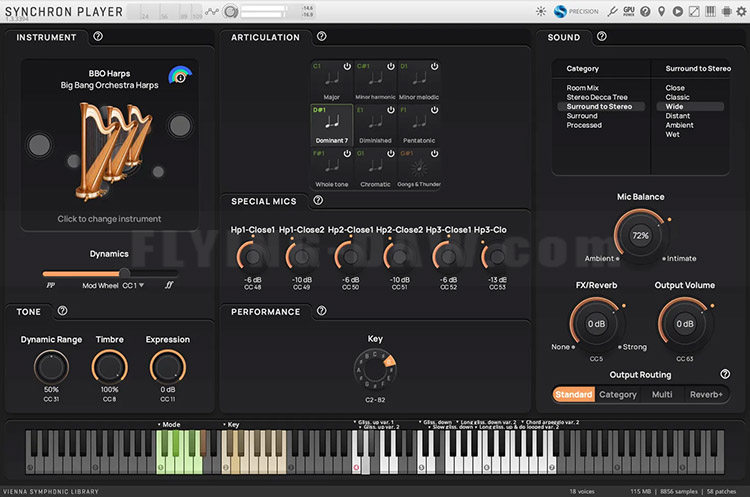The width and height of the screenshot is (750, 497).
Task: Toggle the power button on Whole tone
Action: (347, 154)
